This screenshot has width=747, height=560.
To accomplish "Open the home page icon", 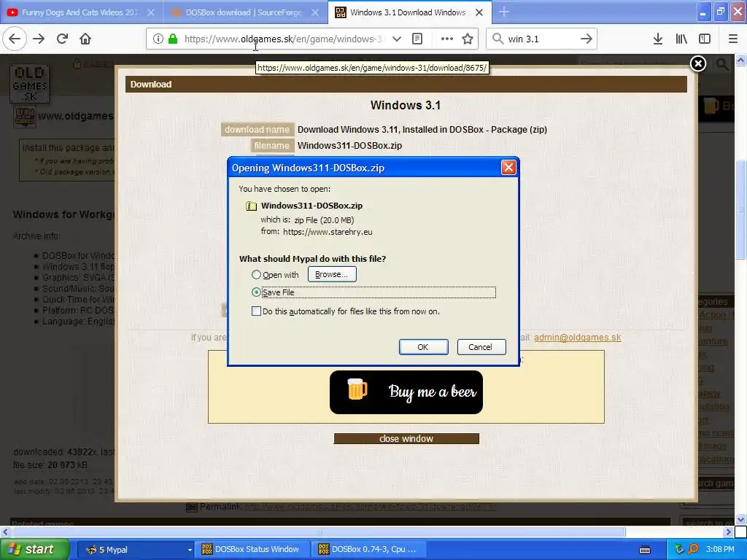I will pyautogui.click(x=85, y=39).
